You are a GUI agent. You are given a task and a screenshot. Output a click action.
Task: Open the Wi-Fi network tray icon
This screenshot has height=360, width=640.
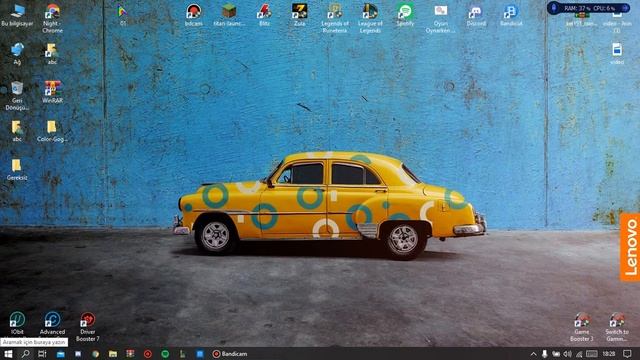point(579,354)
